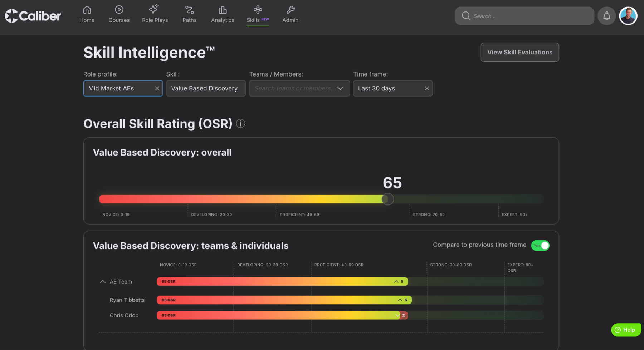Select the Ryan Tibbetts row name
The height and width of the screenshot is (350, 644).
point(127,300)
